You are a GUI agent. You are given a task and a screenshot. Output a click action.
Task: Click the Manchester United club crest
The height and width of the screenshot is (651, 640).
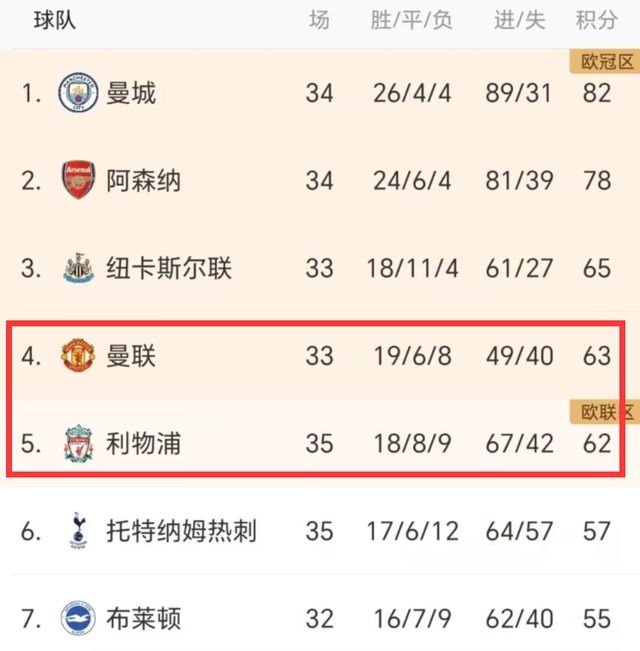77,356
